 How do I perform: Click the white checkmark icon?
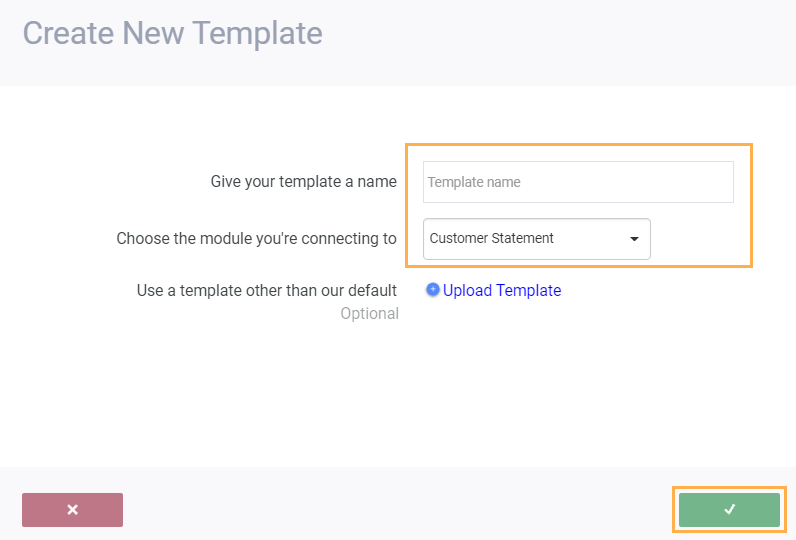coord(729,510)
